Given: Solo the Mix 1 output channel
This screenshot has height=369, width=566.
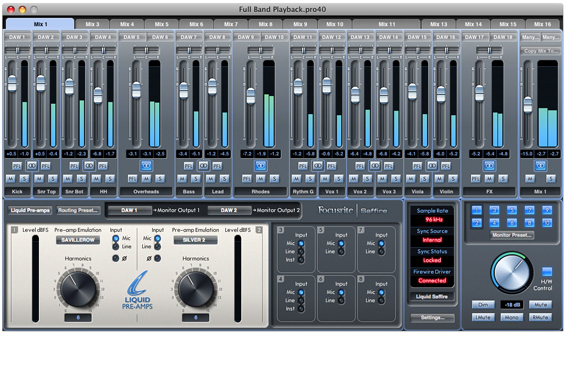Looking at the screenshot, I should click(550, 179).
